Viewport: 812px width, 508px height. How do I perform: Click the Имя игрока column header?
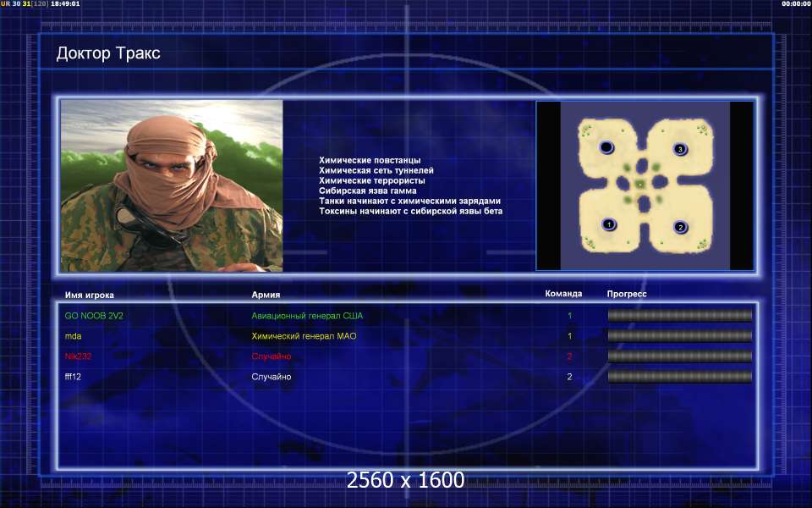click(89, 295)
